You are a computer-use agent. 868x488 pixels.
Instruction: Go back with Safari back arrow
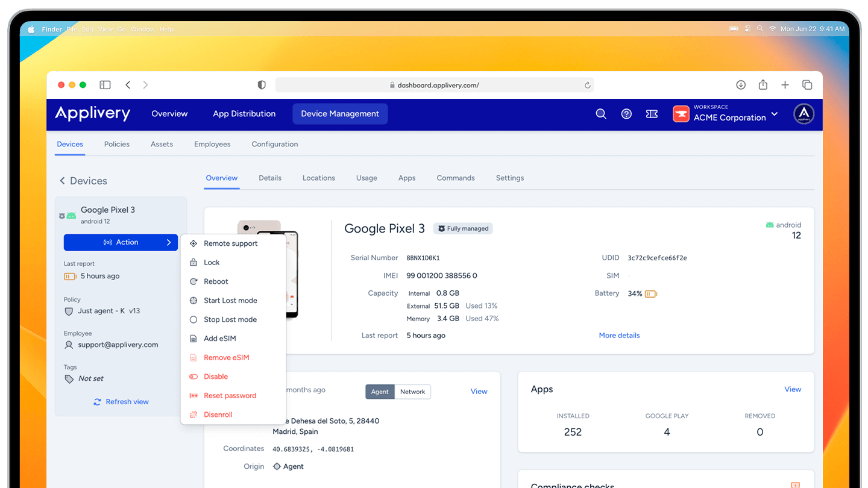128,85
